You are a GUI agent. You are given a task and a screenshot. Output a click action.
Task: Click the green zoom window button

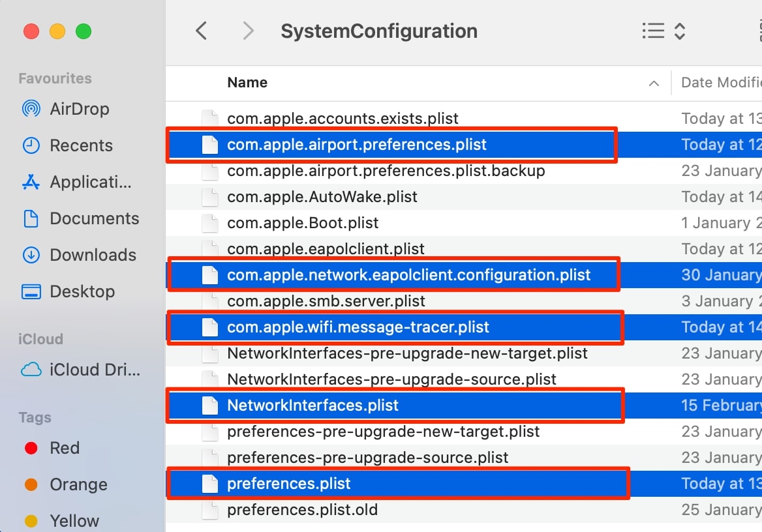click(84, 31)
